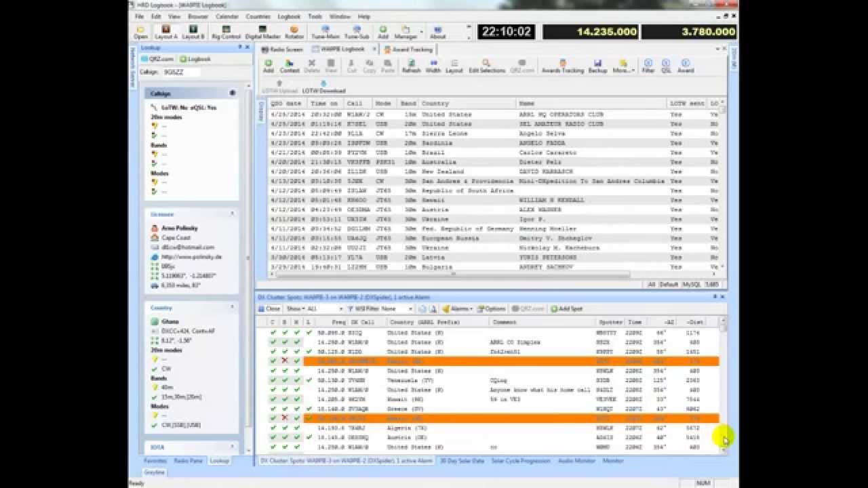
Task: Click the Edit Selections icon
Action: pos(487,66)
